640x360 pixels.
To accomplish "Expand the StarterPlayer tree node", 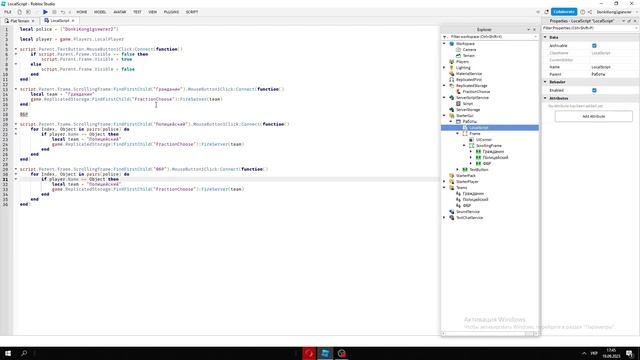I will click(444, 182).
